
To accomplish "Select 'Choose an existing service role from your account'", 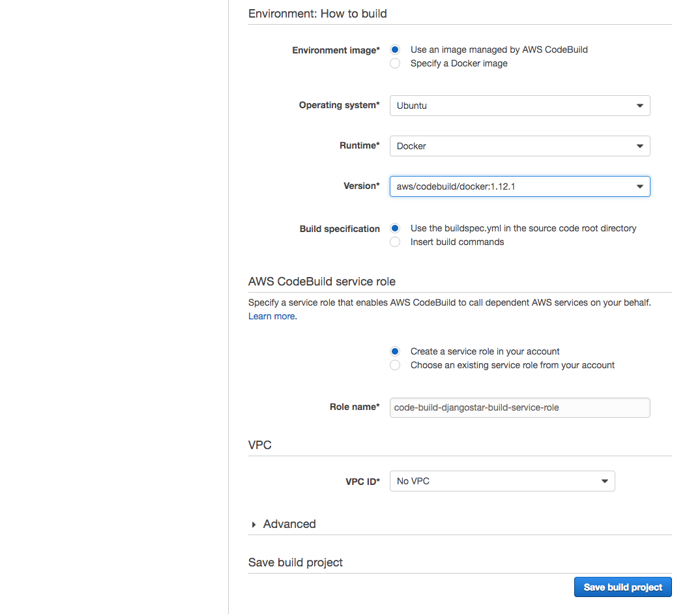I will [395, 365].
